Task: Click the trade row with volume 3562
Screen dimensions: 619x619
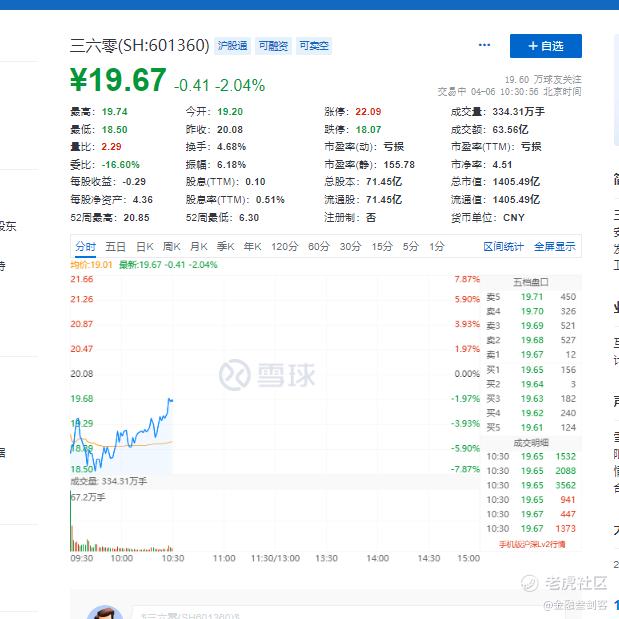Action: [x=531, y=485]
